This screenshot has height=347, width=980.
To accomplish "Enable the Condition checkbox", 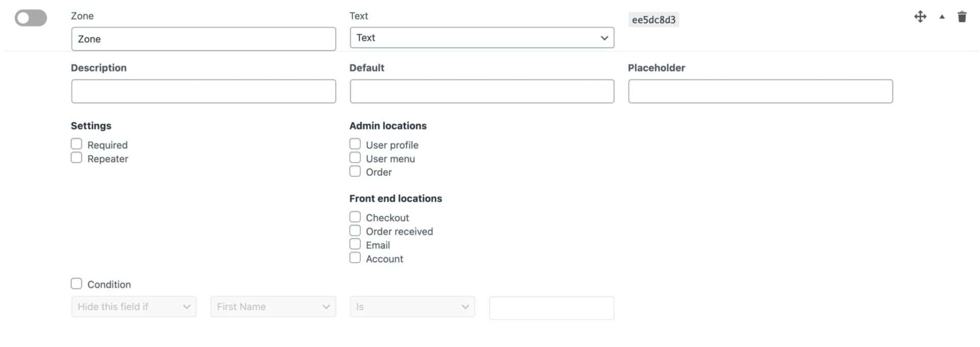I will tap(77, 284).
